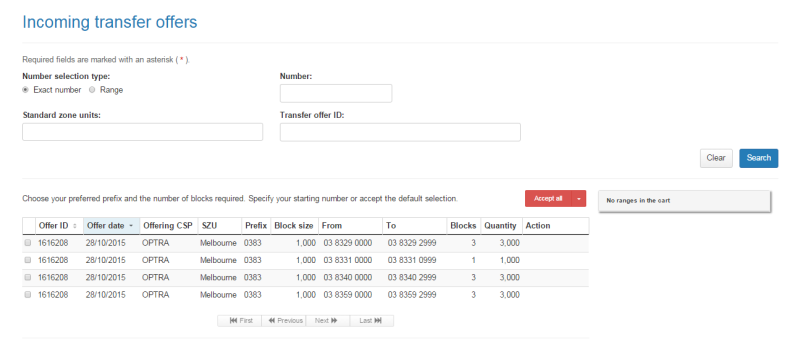The height and width of the screenshot is (363, 800).
Task: Click the Blocks column header
Action: pos(463,226)
